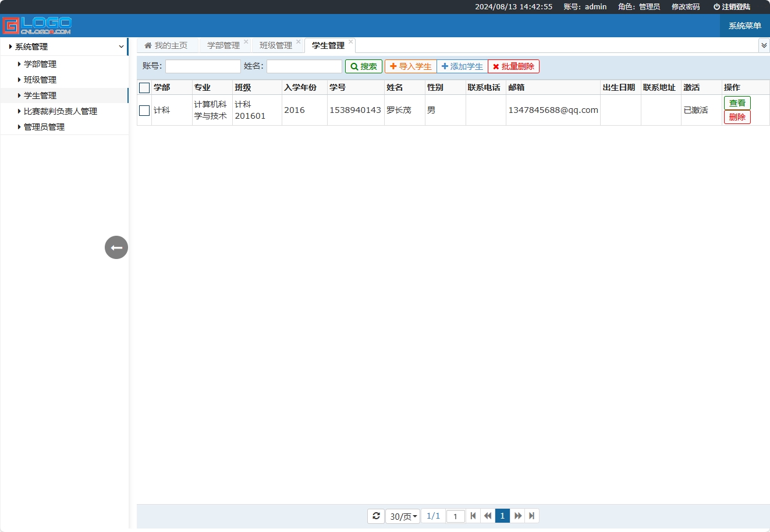Switch to the 班级管理 tab
Image resolution: width=770 pixels, height=532 pixels.
tap(276, 45)
